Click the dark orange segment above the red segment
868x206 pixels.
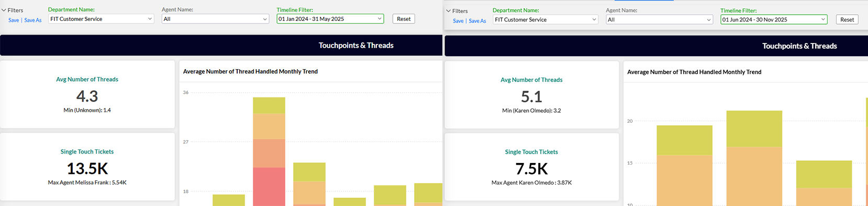(269, 154)
